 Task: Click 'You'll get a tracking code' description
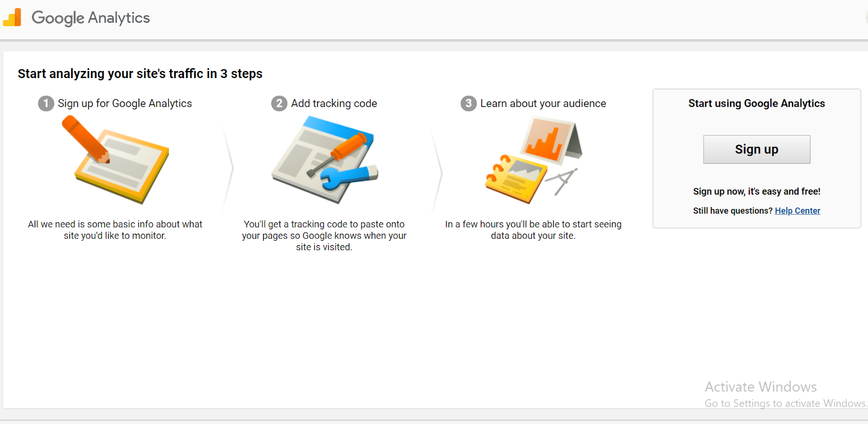coord(324,235)
